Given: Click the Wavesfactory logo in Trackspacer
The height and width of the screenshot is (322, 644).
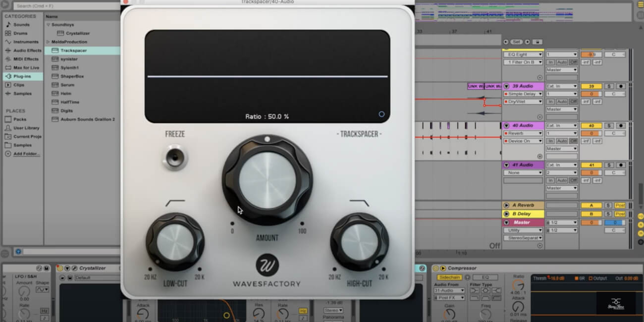Looking at the screenshot, I should 267,266.
